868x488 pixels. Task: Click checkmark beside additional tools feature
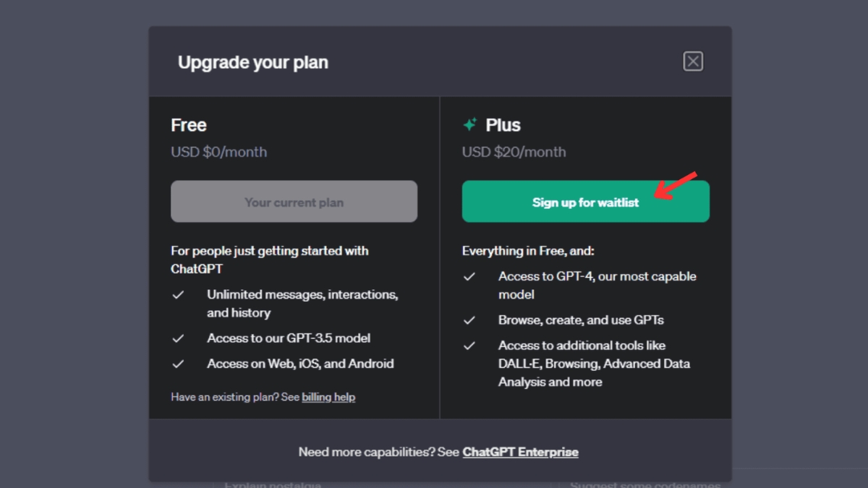tap(469, 346)
